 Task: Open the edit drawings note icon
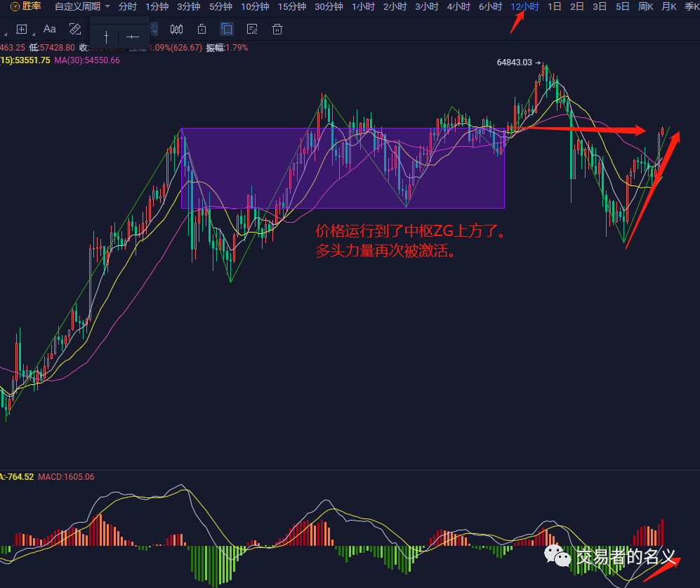coord(252,29)
